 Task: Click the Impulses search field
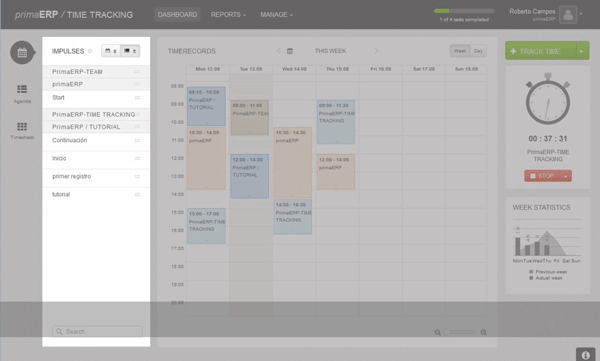click(x=97, y=332)
